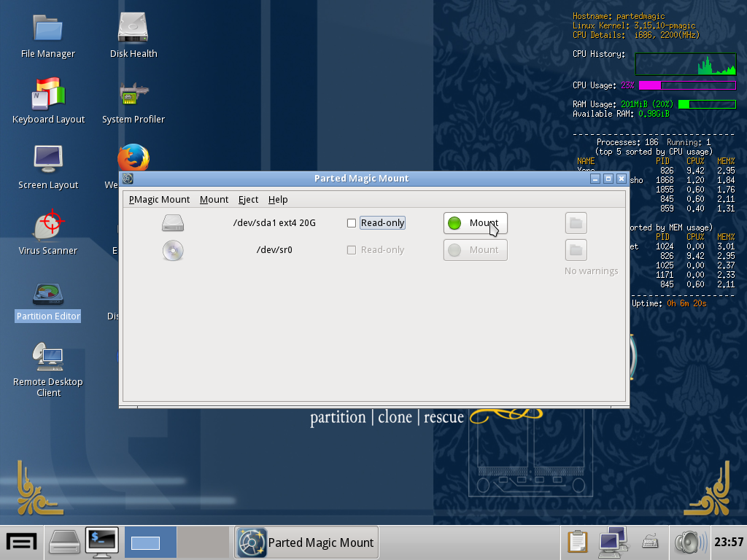Click the /dev/sda1 ext4 20G label

tap(274, 223)
